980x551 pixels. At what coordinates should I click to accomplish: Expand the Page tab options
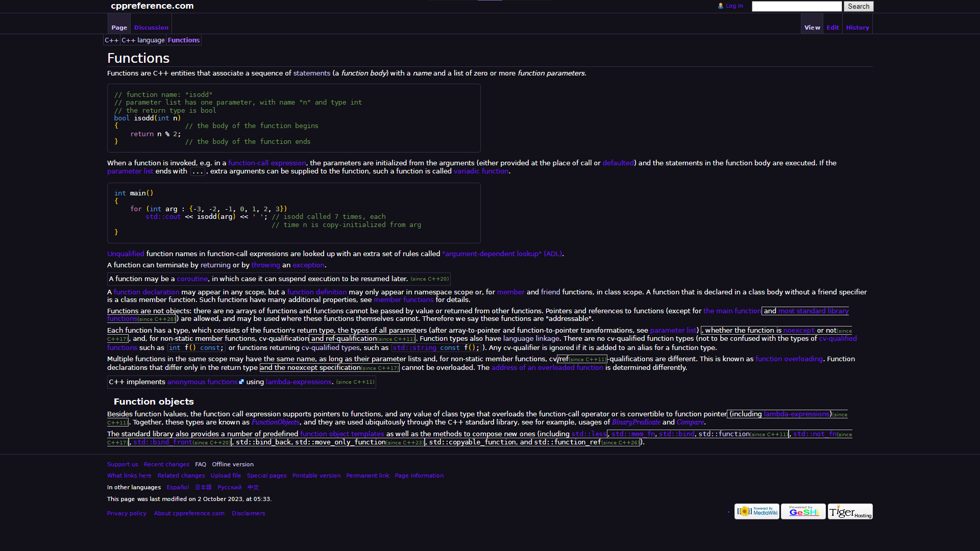[x=119, y=27]
